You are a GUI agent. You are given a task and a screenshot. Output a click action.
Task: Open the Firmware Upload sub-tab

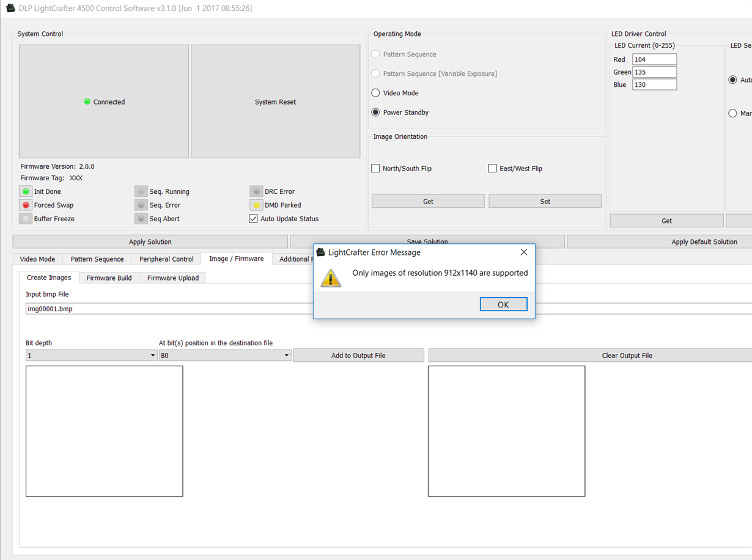click(x=172, y=278)
